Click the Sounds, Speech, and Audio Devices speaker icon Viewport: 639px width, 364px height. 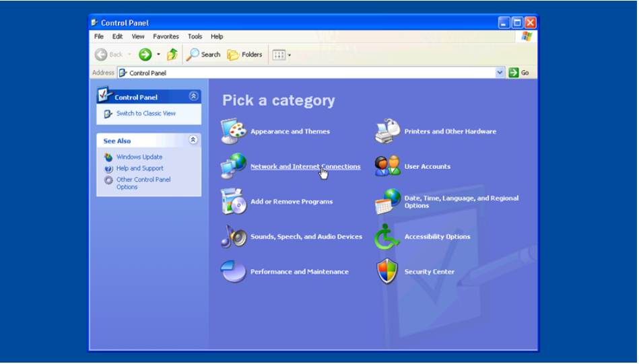tap(234, 236)
